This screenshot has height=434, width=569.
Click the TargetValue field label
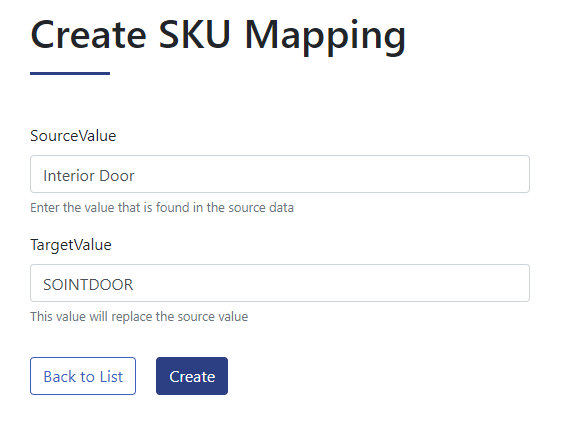point(71,245)
